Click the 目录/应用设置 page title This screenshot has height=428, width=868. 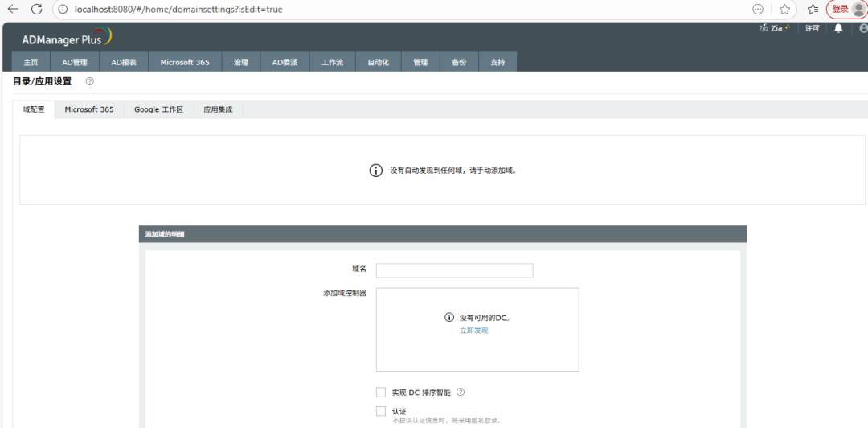42,81
